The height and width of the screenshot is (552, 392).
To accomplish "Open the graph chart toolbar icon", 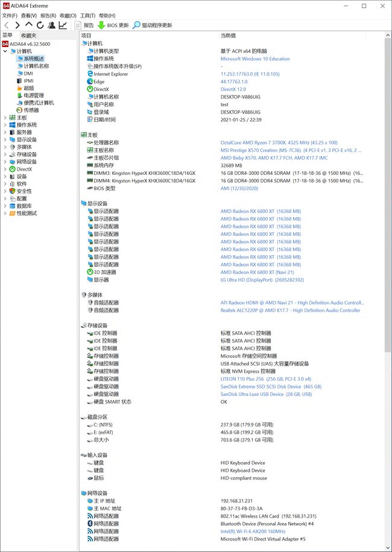I will (x=63, y=25).
